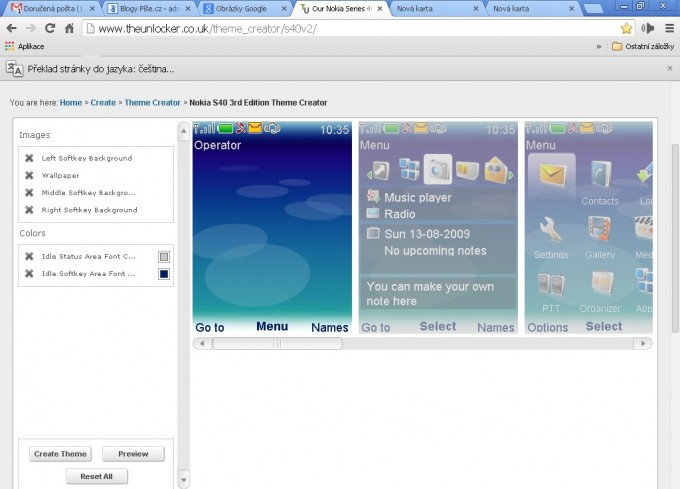The width and height of the screenshot is (680, 489).
Task: Reload the page with the refresh icon
Action: 50,28
